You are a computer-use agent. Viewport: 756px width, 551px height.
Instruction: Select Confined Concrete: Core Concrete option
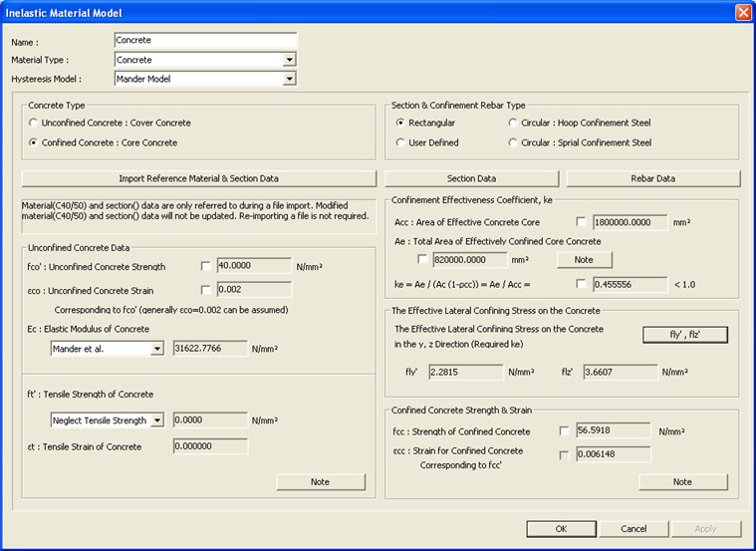point(34,142)
